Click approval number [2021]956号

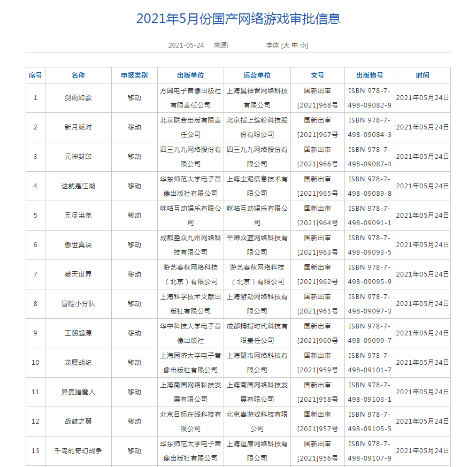(x=318, y=459)
